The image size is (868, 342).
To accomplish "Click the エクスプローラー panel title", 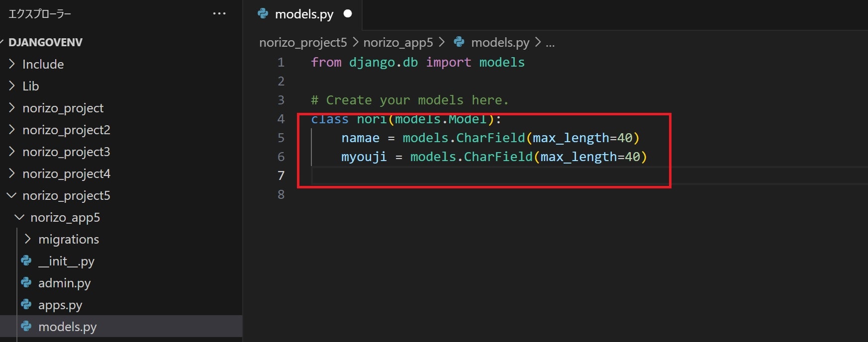I will click(x=40, y=14).
